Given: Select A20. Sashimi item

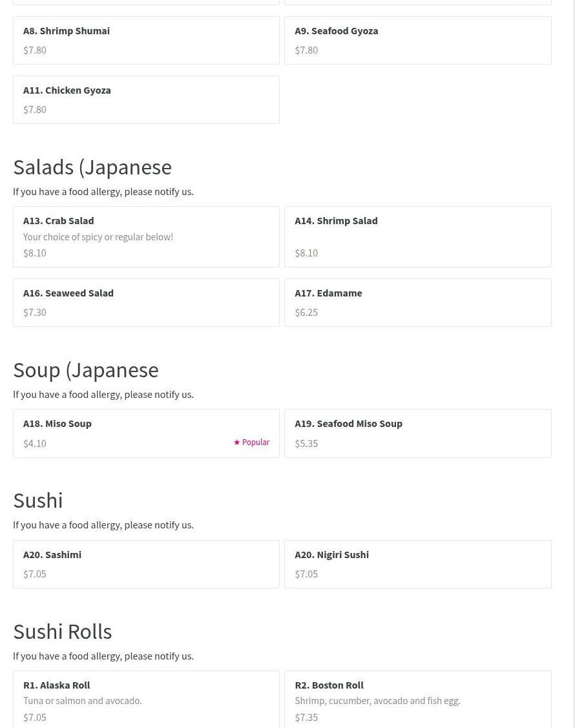Looking at the screenshot, I should [146, 564].
